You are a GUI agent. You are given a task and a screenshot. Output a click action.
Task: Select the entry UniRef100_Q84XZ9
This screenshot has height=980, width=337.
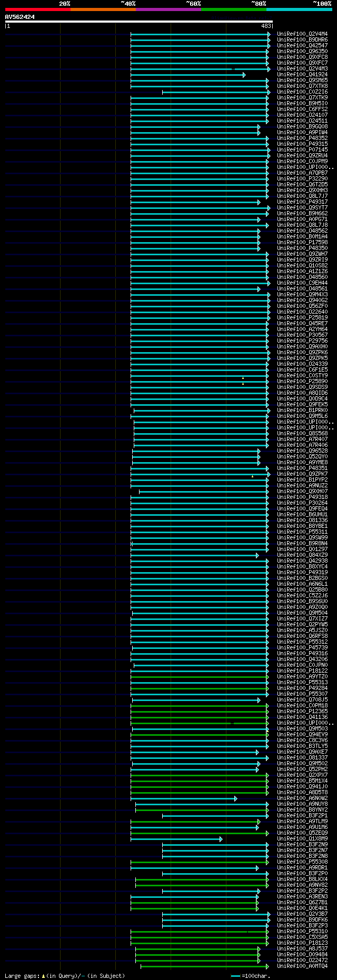(302, 555)
